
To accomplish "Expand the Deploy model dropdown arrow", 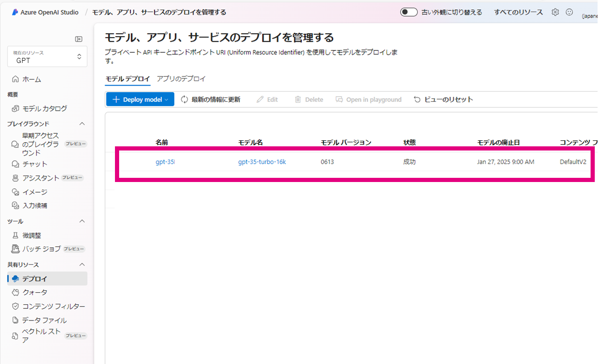I will click(x=166, y=100).
